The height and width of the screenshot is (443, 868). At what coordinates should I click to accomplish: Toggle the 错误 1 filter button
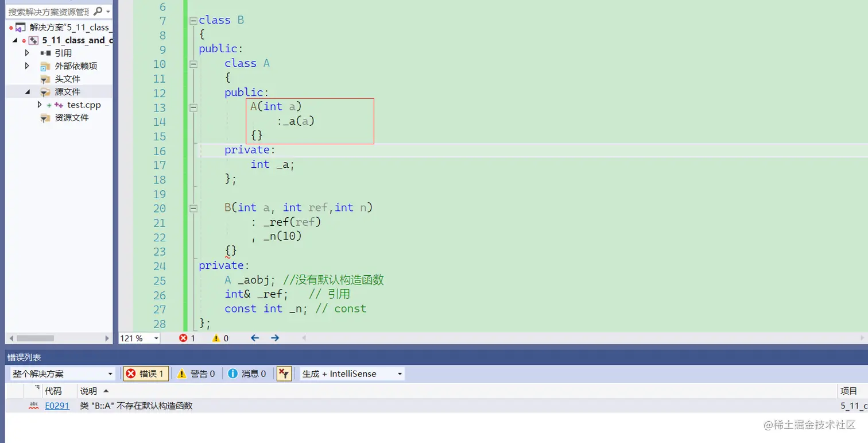pyautogui.click(x=145, y=373)
